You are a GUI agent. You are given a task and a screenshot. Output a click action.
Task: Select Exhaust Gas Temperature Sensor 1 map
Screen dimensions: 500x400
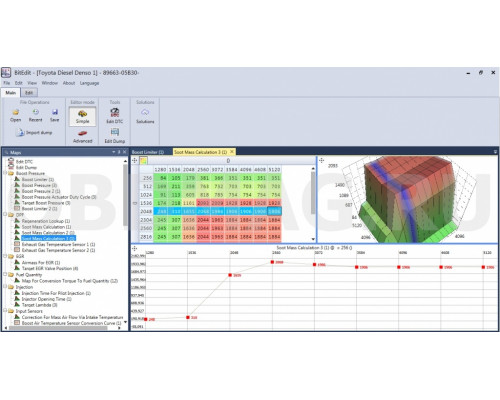(x=58, y=244)
